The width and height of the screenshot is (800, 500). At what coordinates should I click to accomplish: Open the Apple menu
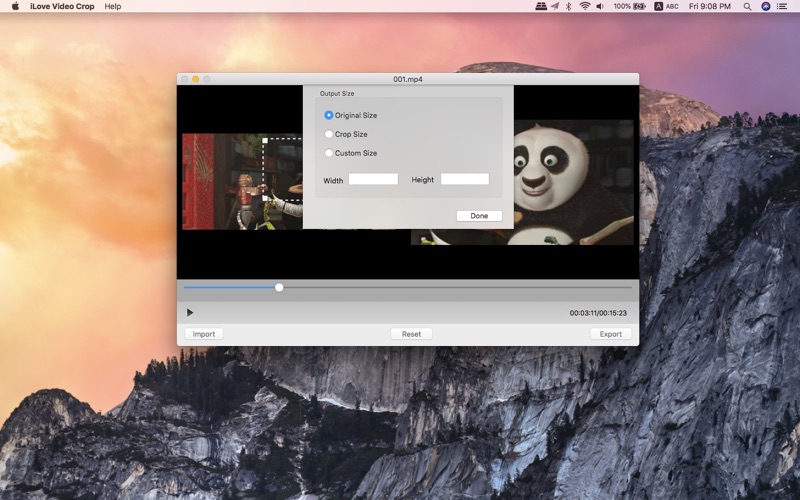coord(15,7)
